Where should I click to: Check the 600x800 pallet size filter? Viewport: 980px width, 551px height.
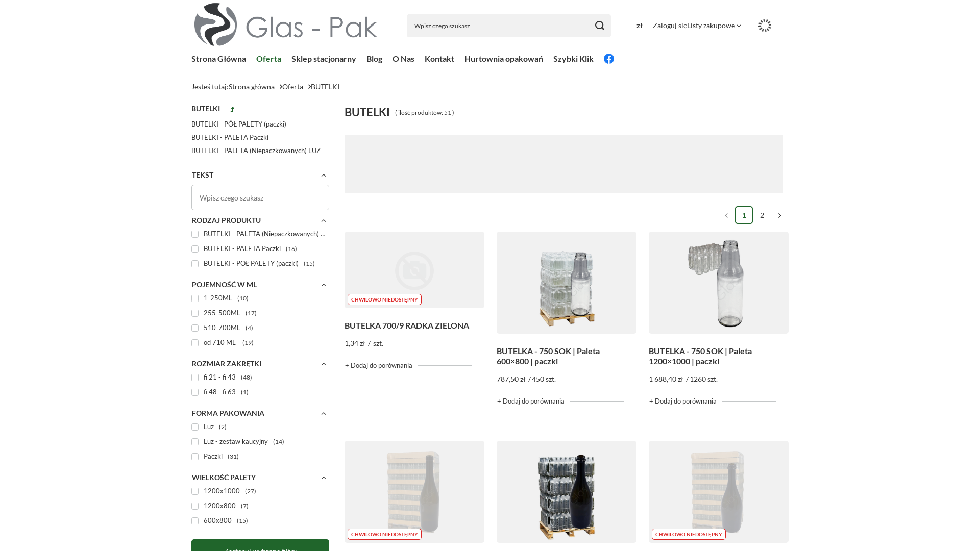coord(195,521)
